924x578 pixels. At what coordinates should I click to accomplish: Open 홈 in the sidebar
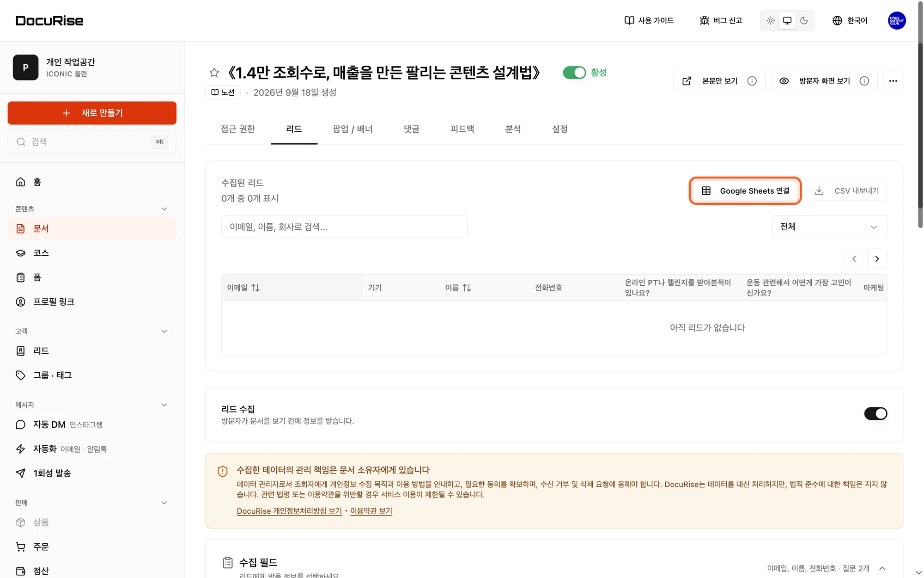(92, 182)
